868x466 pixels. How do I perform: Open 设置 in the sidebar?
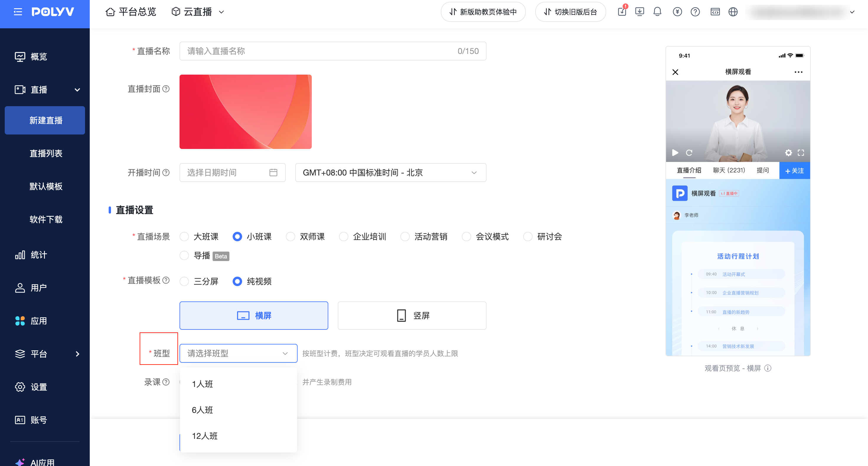[45, 387]
